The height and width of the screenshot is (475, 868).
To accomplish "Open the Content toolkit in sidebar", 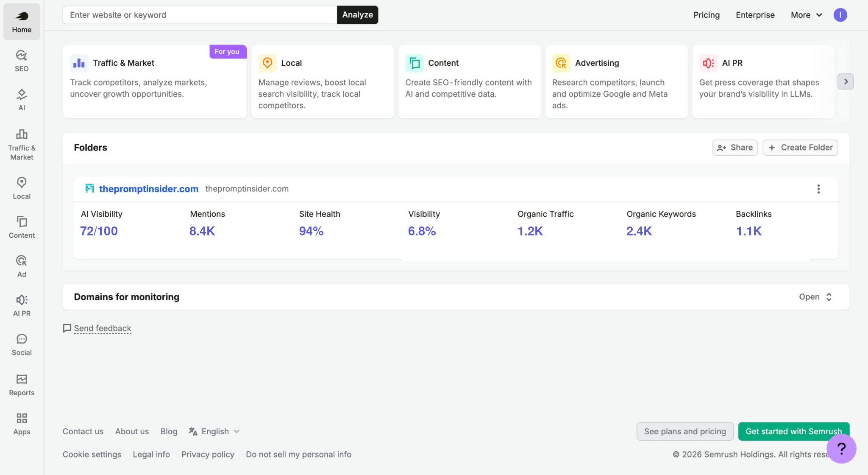I will tap(22, 227).
